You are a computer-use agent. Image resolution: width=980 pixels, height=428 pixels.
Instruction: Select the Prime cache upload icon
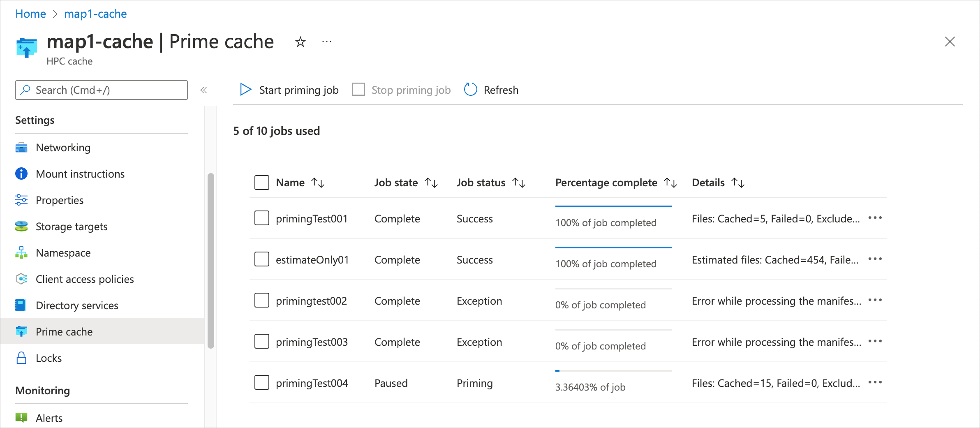coord(21,331)
